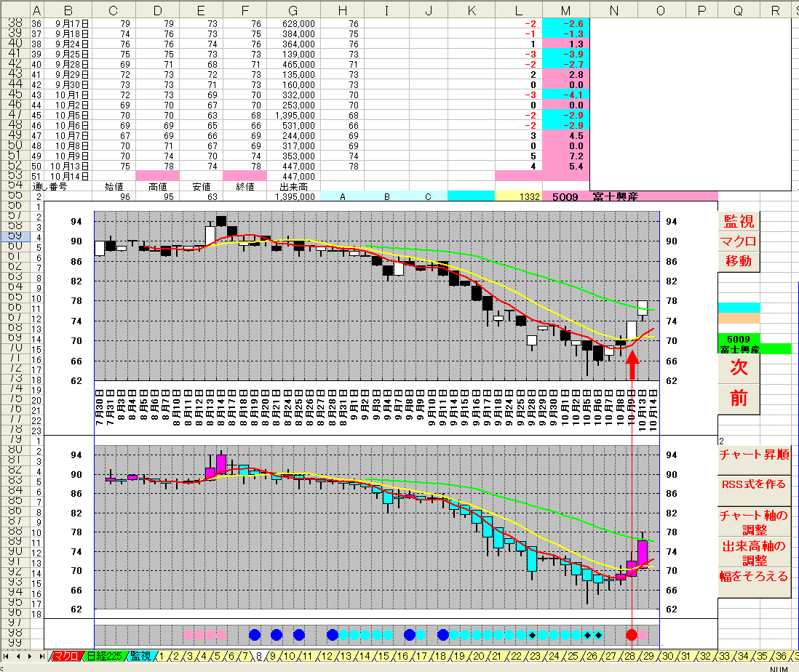
Task: Select column M header
Action: click(565, 11)
